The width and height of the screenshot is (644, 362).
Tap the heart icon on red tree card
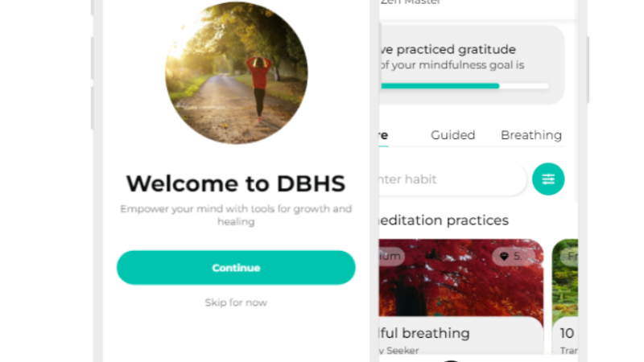point(504,257)
